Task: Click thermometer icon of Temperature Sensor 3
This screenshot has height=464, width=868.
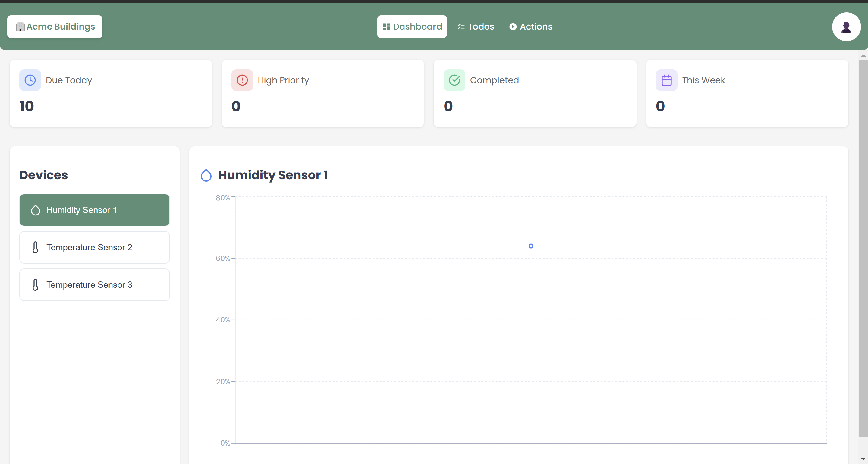Action: (x=35, y=285)
